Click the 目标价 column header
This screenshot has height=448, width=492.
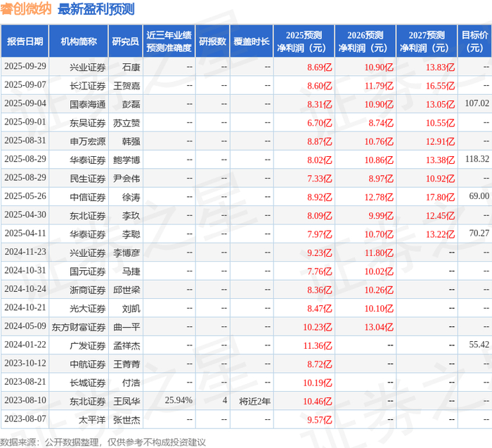474,41
